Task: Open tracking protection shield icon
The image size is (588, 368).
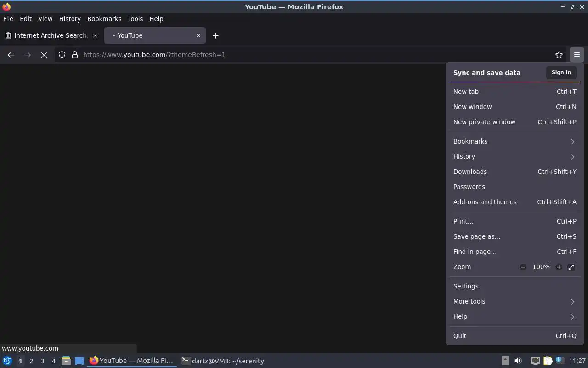Action: 62,55
